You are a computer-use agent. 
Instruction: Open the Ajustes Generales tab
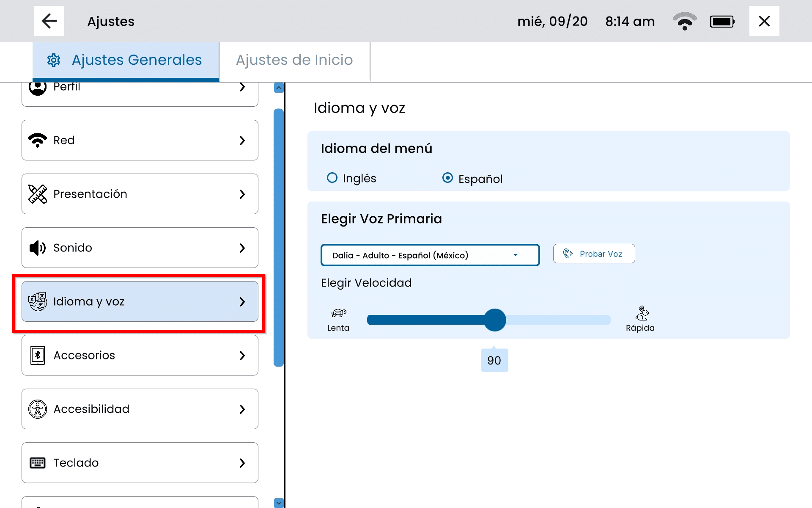[x=126, y=60]
